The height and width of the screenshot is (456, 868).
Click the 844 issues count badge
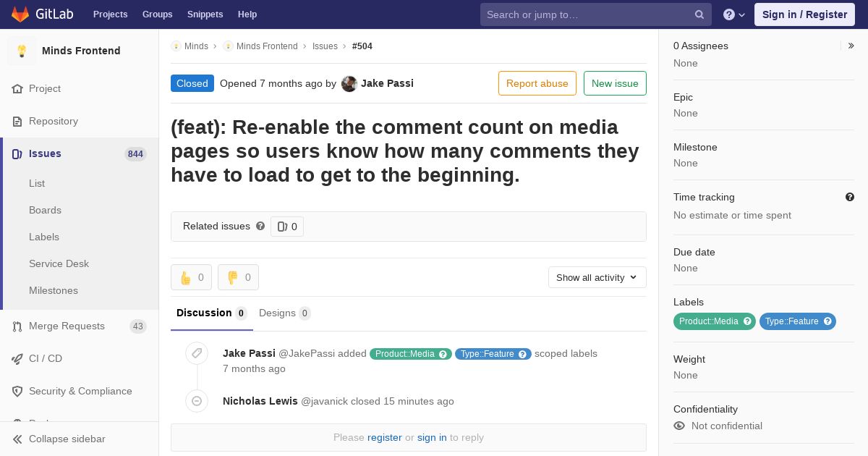tap(135, 153)
